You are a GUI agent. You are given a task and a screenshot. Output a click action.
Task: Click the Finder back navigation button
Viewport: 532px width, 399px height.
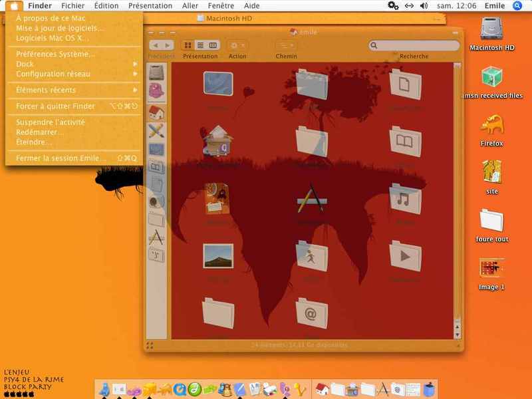pyautogui.click(x=156, y=45)
